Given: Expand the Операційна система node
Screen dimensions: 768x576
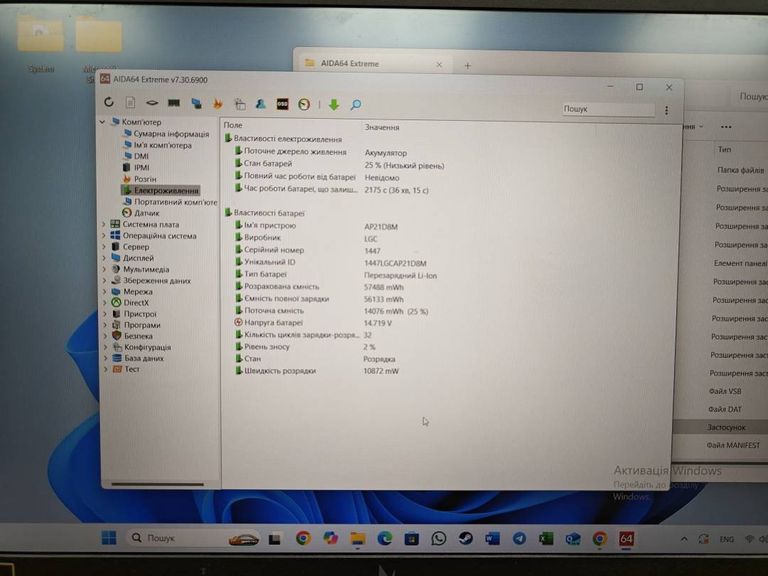Looking at the screenshot, I should coord(104,236).
